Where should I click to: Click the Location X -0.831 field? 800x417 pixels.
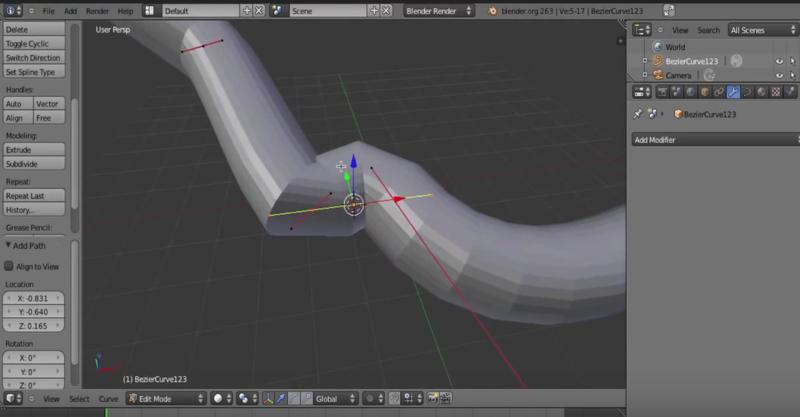pyautogui.click(x=34, y=298)
